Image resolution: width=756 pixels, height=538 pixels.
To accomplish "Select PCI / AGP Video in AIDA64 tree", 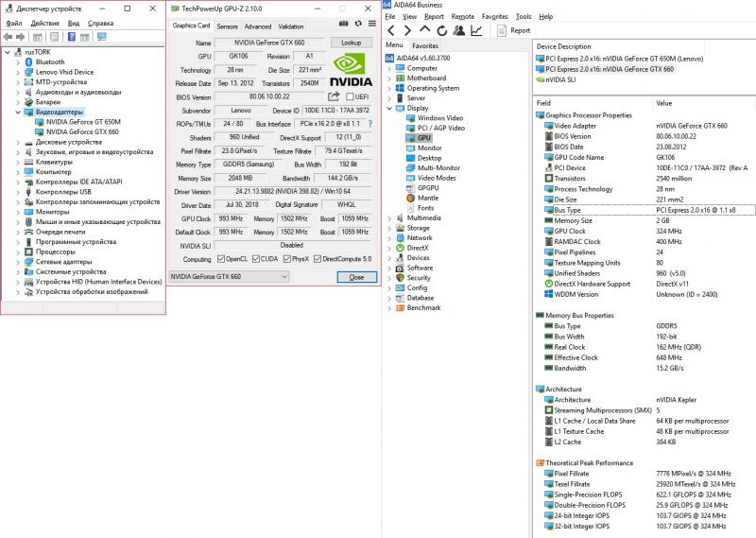I will click(440, 128).
